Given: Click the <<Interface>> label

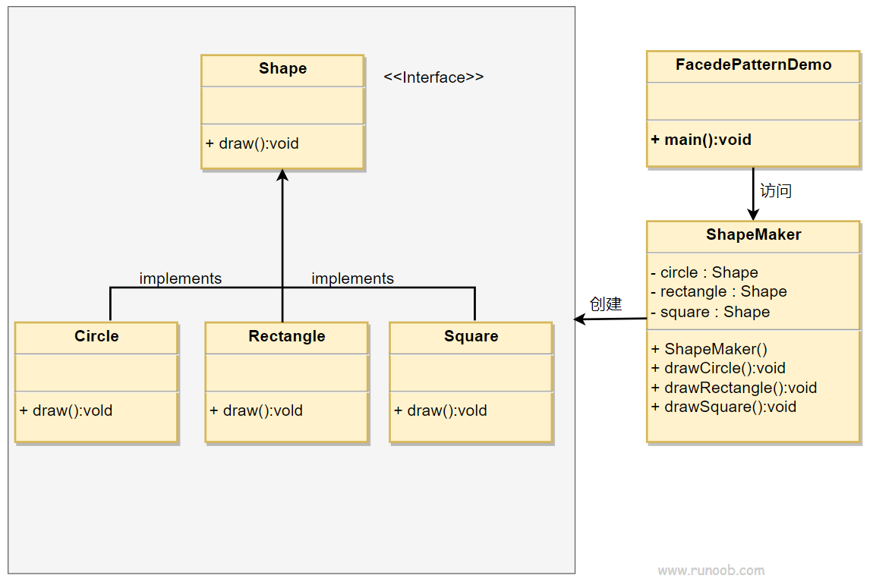Looking at the screenshot, I should tap(433, 77).
